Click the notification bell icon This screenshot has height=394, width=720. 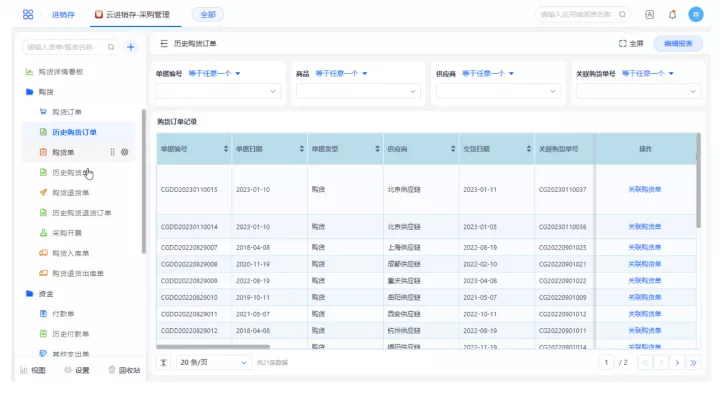672,15
